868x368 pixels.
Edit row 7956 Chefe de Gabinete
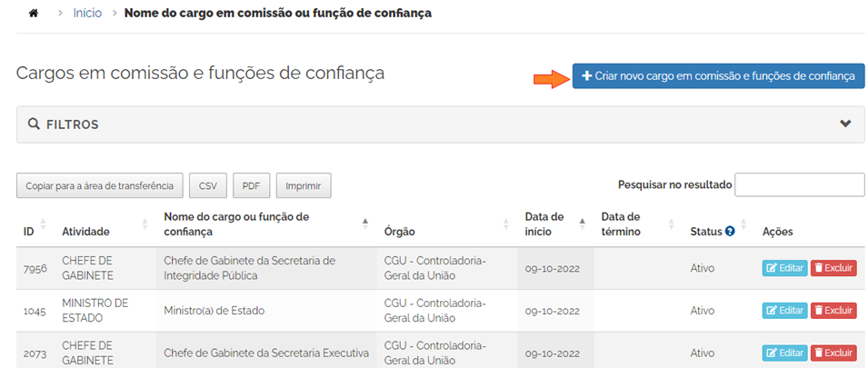(784, 268)
